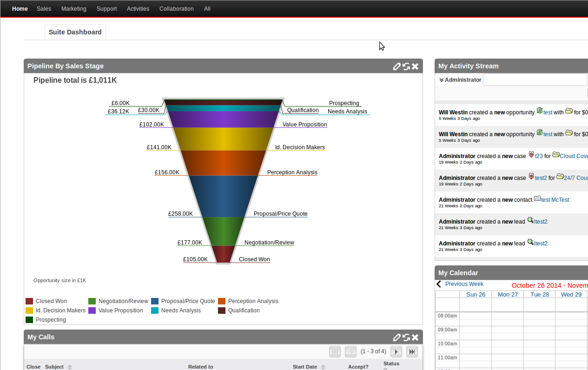Open the Previous Week link
The height and width of the screenshot is (370, 588).
click(x=464, y=284)
